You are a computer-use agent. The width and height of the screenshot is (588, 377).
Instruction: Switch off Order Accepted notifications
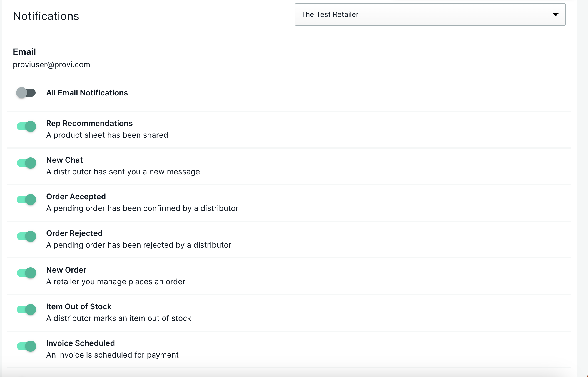click(26, 200)
